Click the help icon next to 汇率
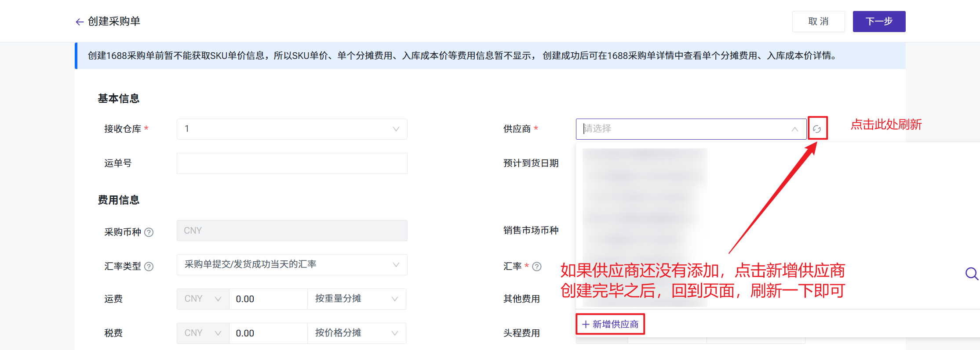 pos(537,267)
